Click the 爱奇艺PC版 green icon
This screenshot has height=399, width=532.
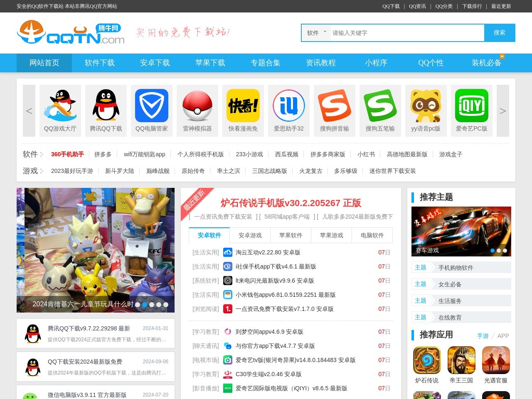[472, 106]
